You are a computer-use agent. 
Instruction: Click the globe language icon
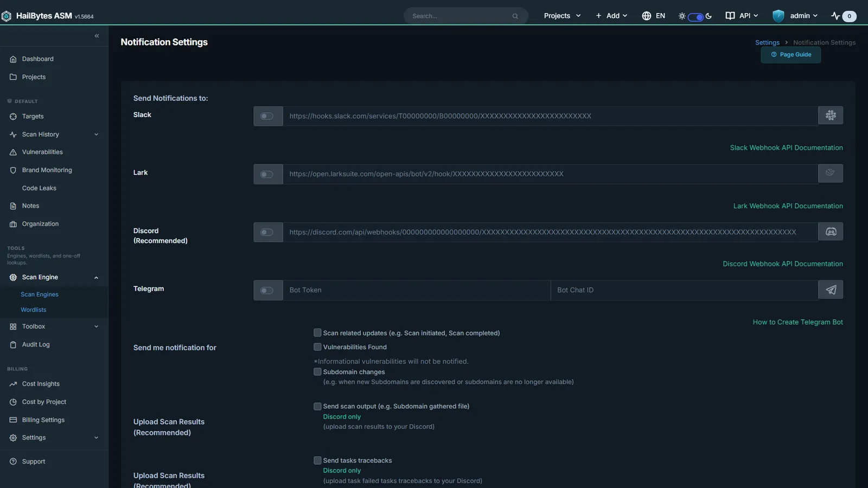pyautogui.click(x=646, y=16)
